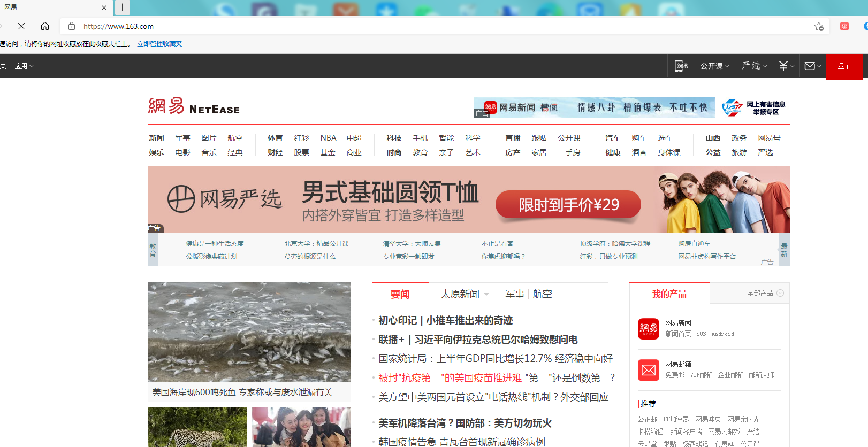Add page to favorites star icon

coord(819,26)
